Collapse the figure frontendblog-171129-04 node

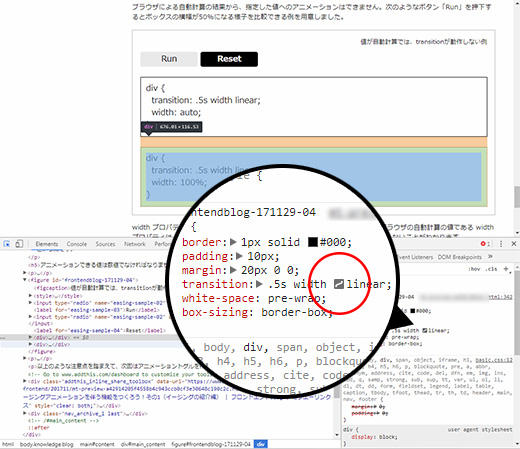click(25, 280)
